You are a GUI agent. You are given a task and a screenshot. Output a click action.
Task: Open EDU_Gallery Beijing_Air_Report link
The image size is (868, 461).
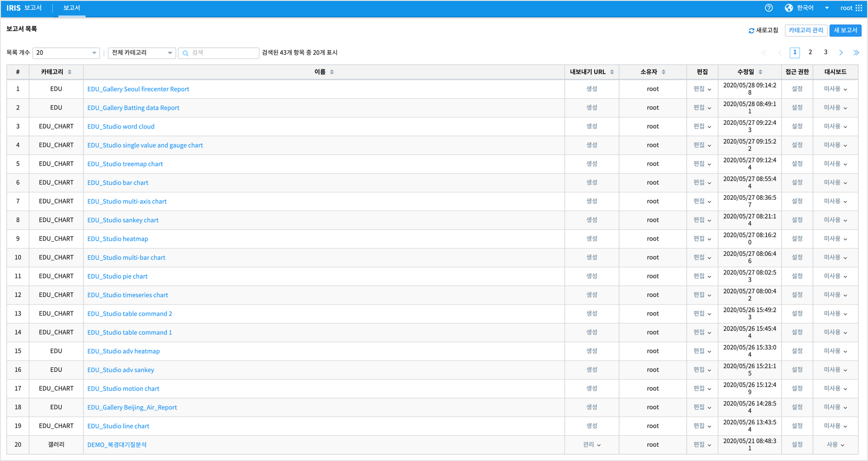pos(132,407)
